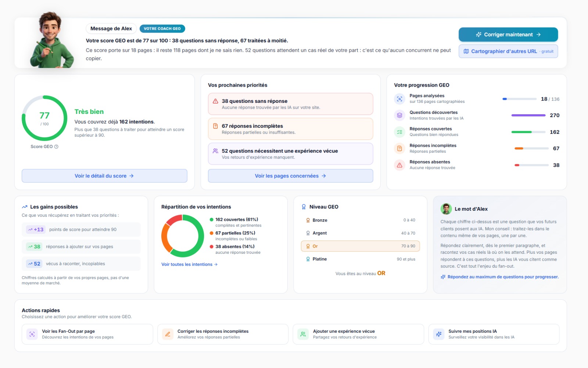Click the Alex coach avatar illustration
The width and height of the screenshot is (588, 368).
pyautogui.click(x=51, y=40)
